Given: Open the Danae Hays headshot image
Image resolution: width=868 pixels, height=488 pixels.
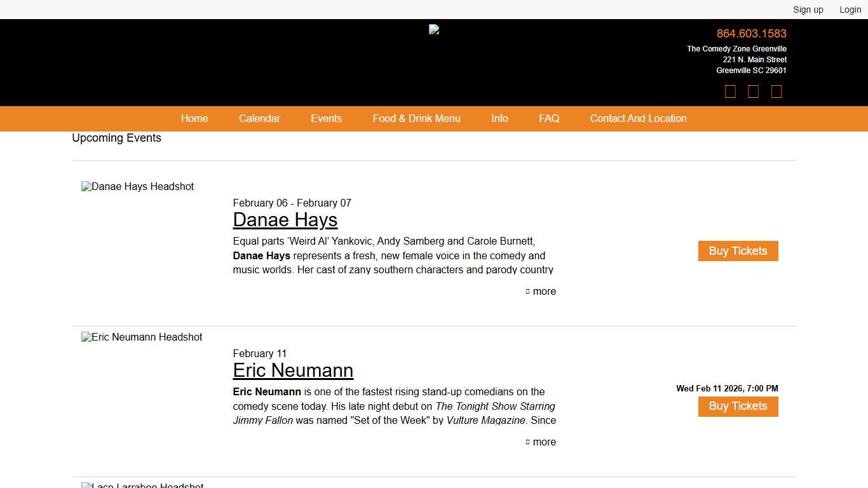Looking at the screenshot, I should 138,187.
